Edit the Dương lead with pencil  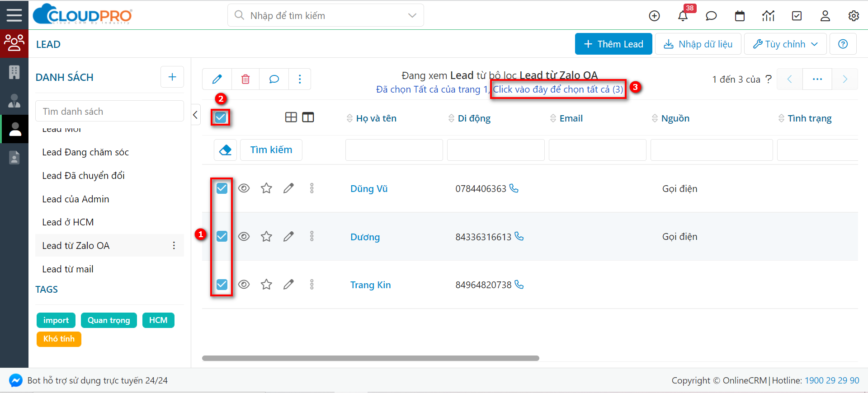[288, 236]
